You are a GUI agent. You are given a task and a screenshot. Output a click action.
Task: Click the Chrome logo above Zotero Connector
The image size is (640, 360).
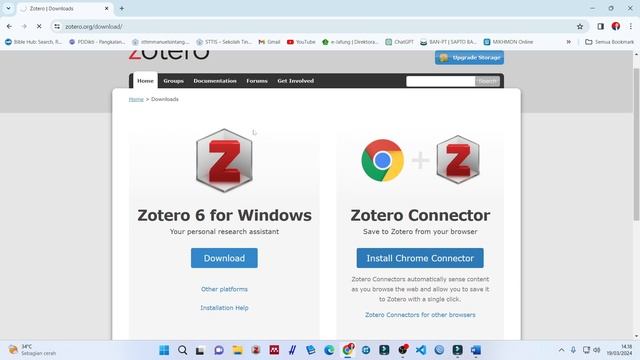382,160
